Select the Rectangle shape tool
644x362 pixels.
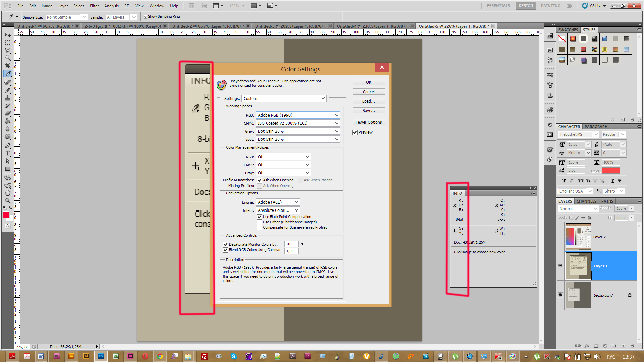tap(8, 169)
